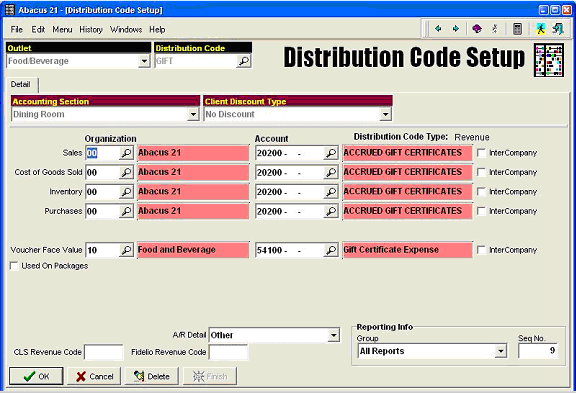Open the Menu menu item

(x=62, y=29)
